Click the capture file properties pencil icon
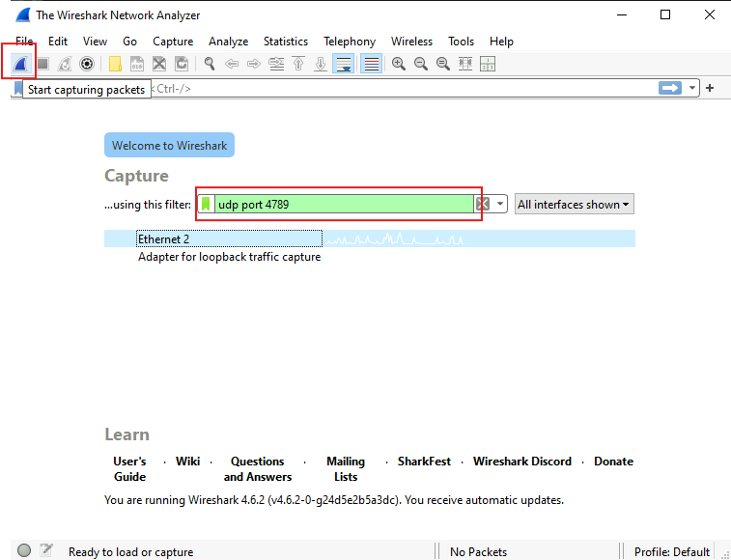Screen dimensions: 731x560 click(46, 550)
